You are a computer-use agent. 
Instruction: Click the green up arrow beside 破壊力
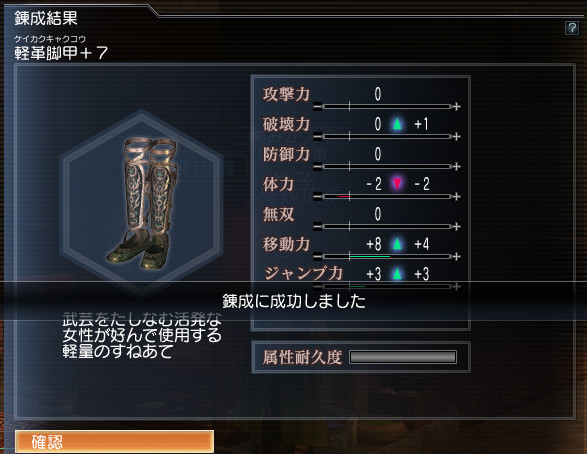click(x=397, y=124)
